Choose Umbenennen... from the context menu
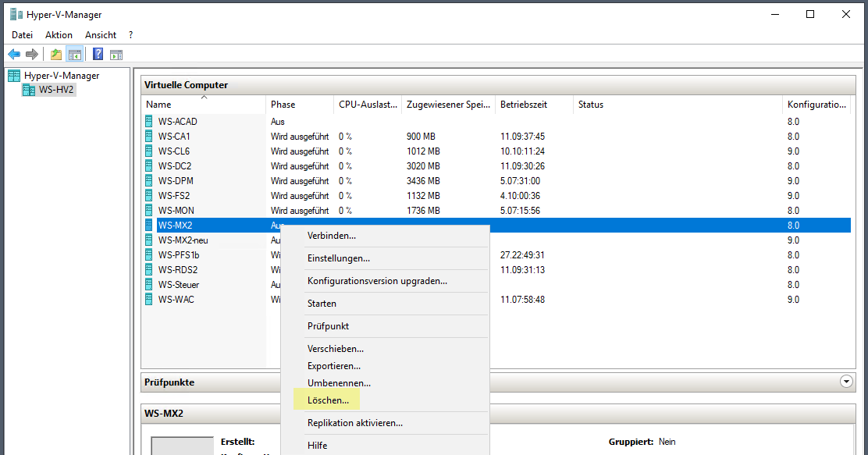The image size is (868, 455). point(385,384)
